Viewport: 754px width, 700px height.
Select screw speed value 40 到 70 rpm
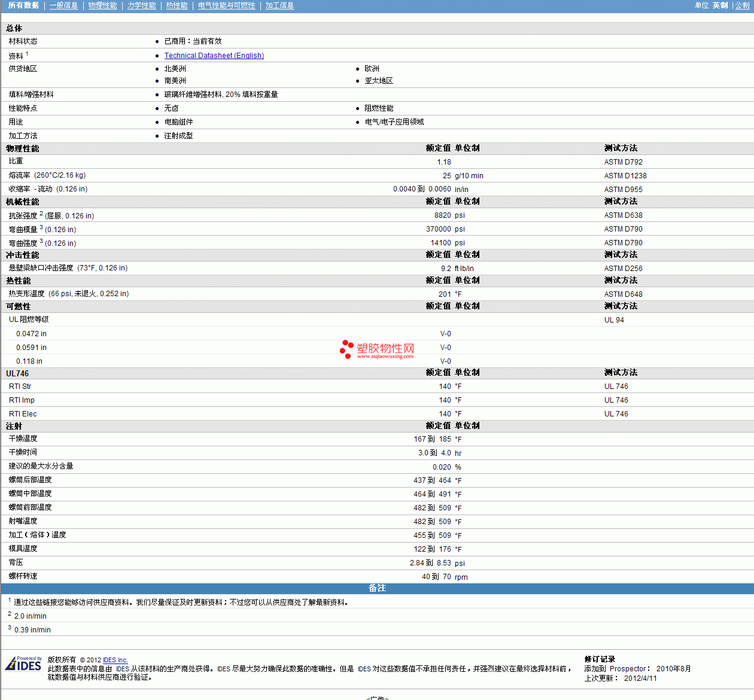445,577
